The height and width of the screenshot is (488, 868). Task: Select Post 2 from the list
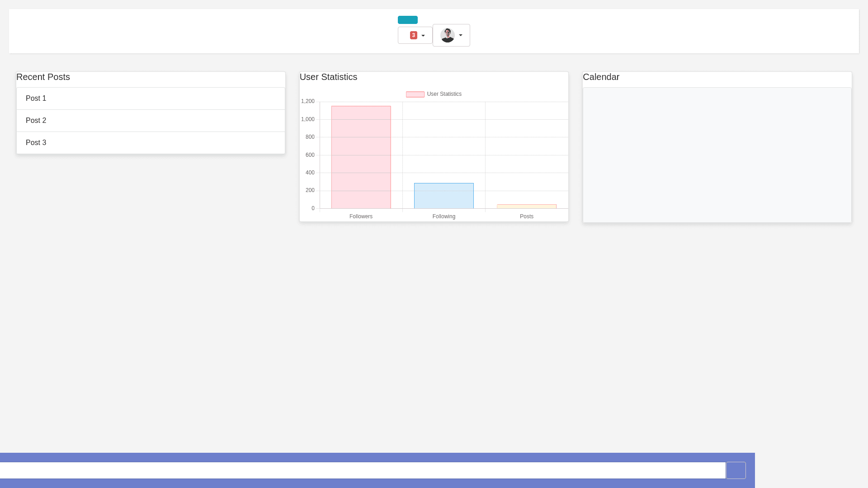click(x=151, y=121)
